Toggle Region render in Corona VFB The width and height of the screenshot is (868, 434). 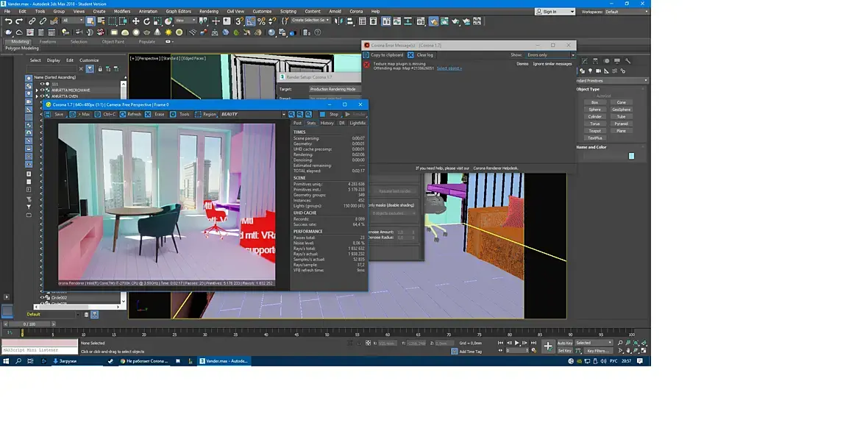206,114
